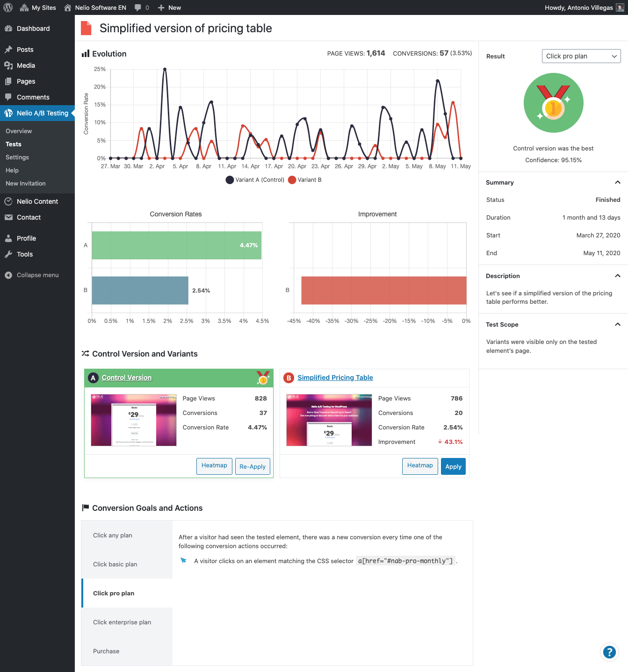
Task: Toggle Variant A (Control) series in chart legend
Action: tap(255, 180)
